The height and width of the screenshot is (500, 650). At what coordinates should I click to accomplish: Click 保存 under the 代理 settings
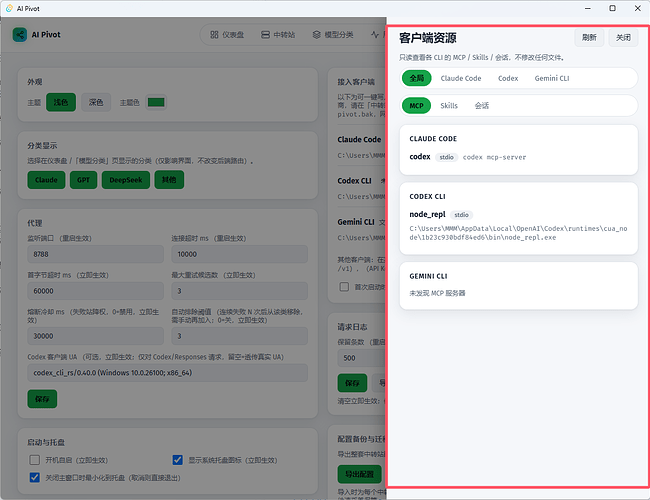click(x=42, y=399)
